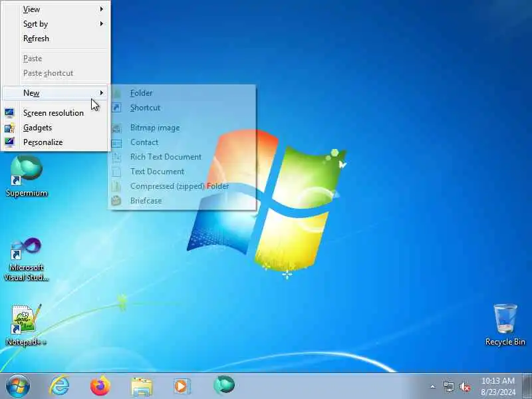Expand the Sort by submenu
Viewport: 532px width, 399px height.
coord(56,24)
